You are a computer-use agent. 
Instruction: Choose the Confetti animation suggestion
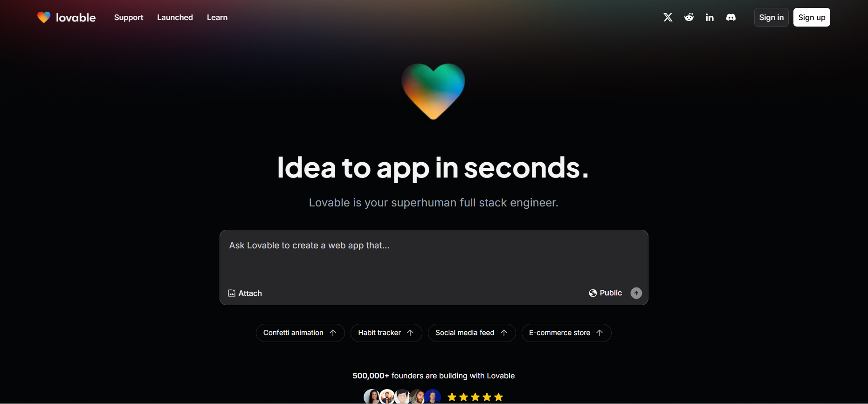(300, 333)
